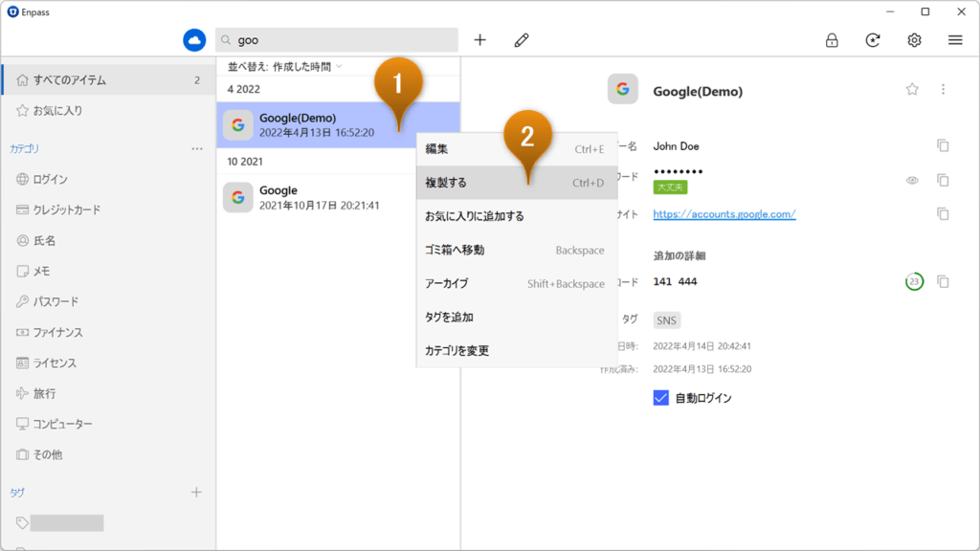
Task: Copy the one-time code 141 444
Action: (x=943, y=282)
